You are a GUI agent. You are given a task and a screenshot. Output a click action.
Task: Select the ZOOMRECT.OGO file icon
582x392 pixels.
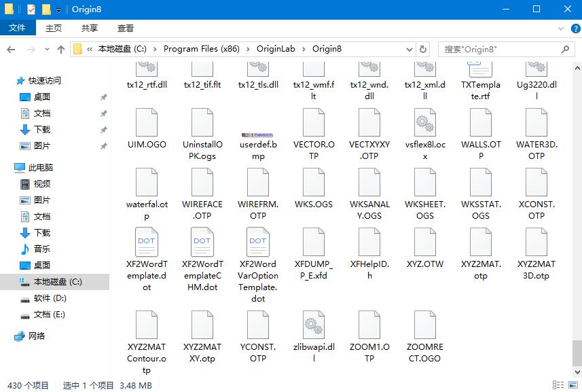pyautogui.click(x=425, y=325)
